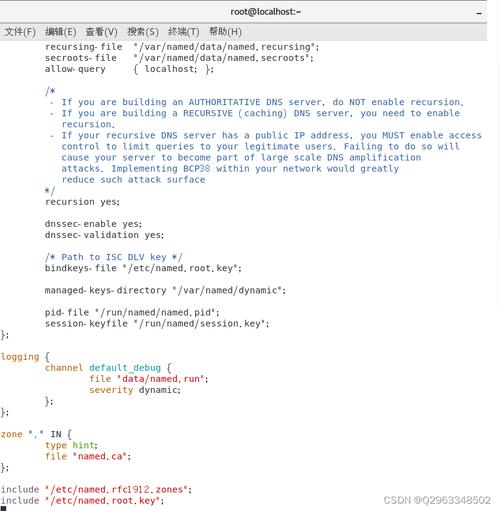
Task: Open the 文件(F) menu
Action: pyautogui.click(x=20, y=32)
